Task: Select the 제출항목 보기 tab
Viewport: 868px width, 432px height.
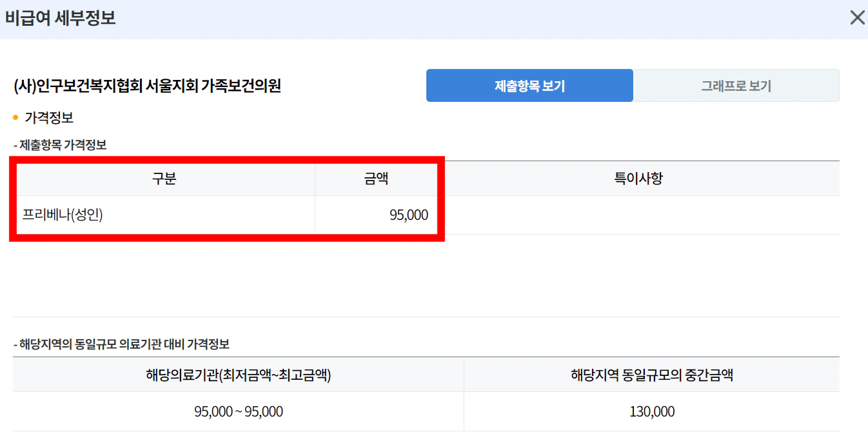Action: coord(529,85)
